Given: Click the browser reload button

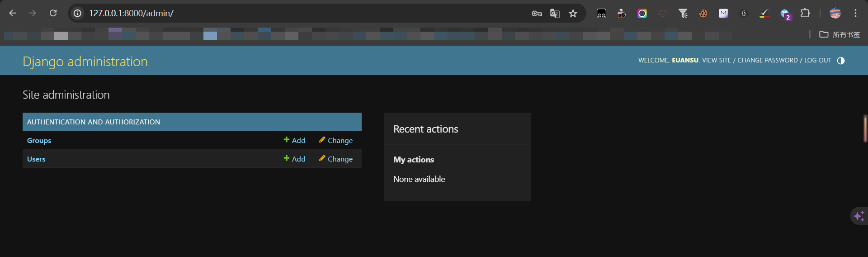Looking at the screenshot, I should [53, 13].
